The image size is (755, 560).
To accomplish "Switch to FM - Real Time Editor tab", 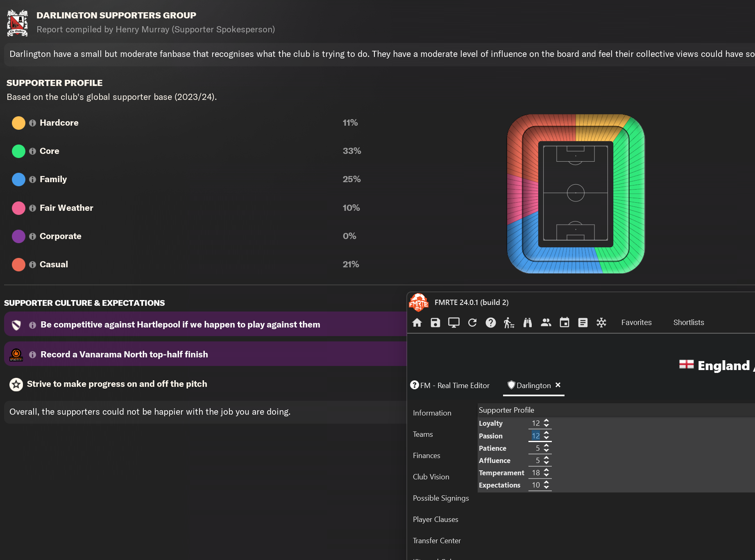I will 450,385.
